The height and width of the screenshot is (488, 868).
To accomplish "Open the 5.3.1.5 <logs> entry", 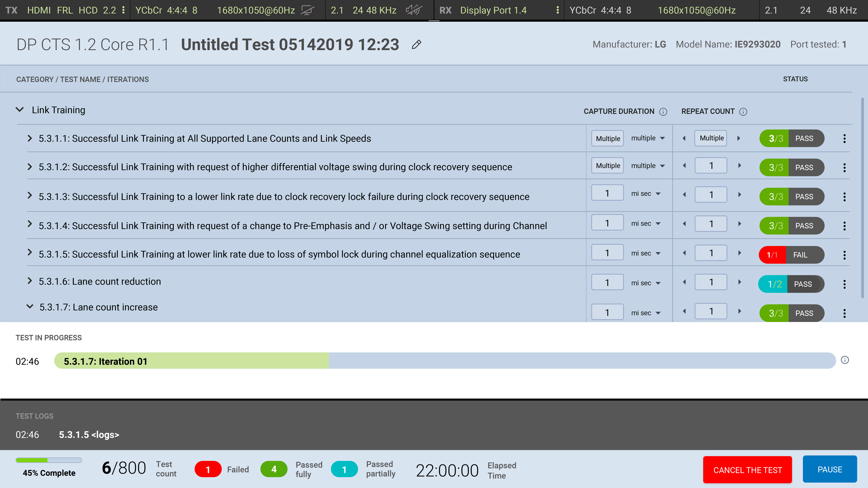I will (x=89, y=435).
